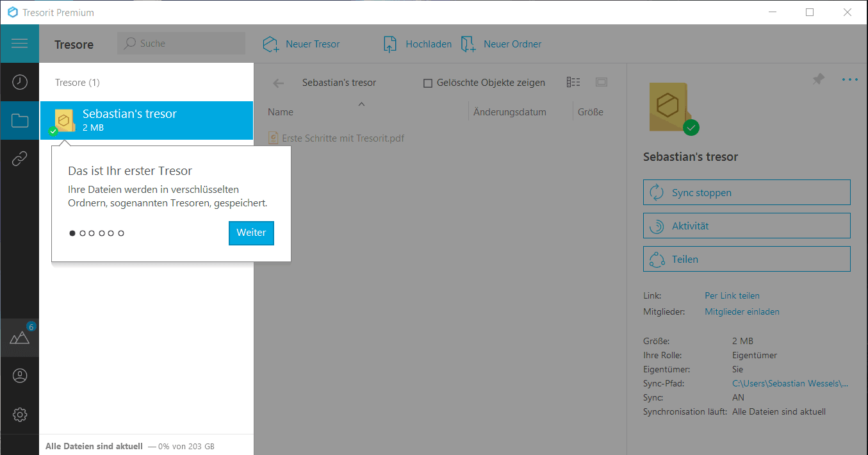This screenshot has width=868, height=455.
Task: Click the Sync stoppen button
Action: 746,192
